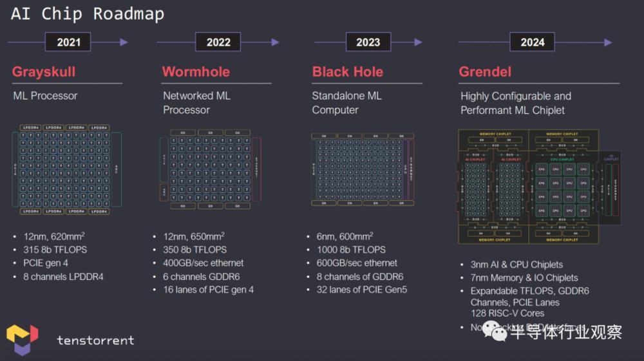Click the Black Hole heading

[348, 72]
